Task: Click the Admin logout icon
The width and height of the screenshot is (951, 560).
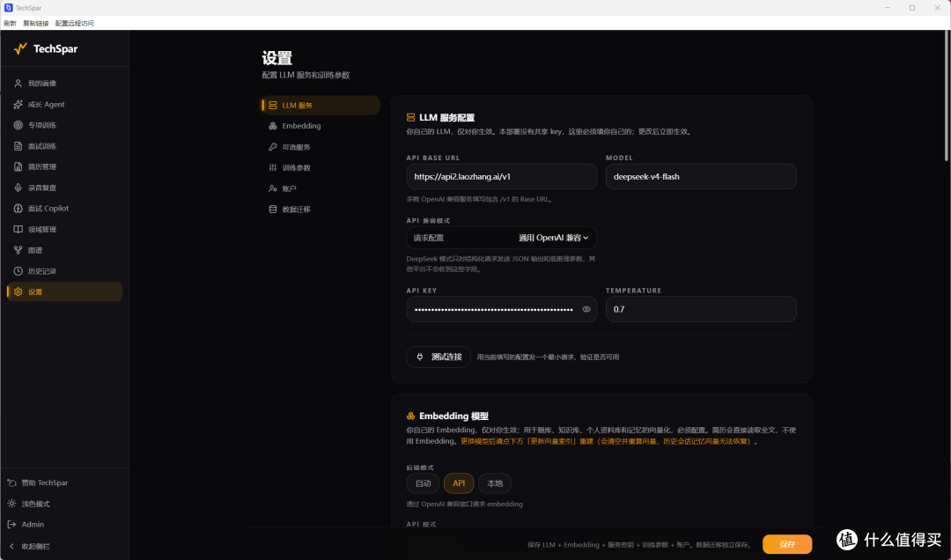Action: click(11, 524)
